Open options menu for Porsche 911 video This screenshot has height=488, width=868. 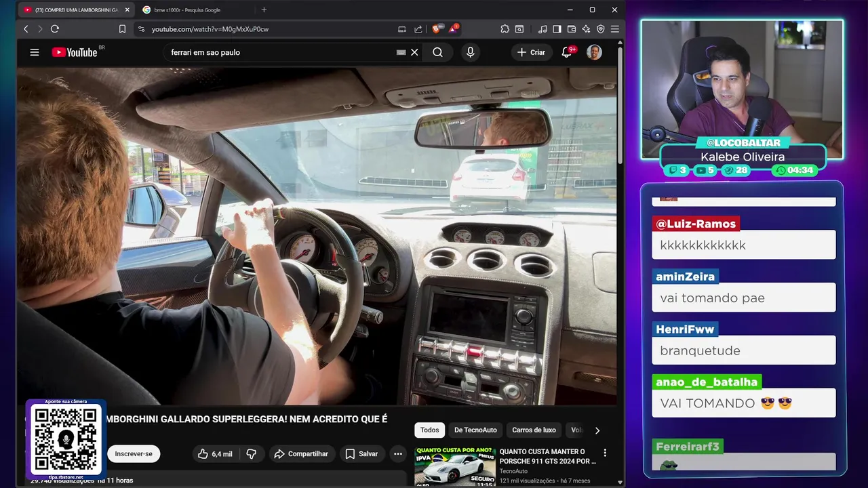pos(606,453)
